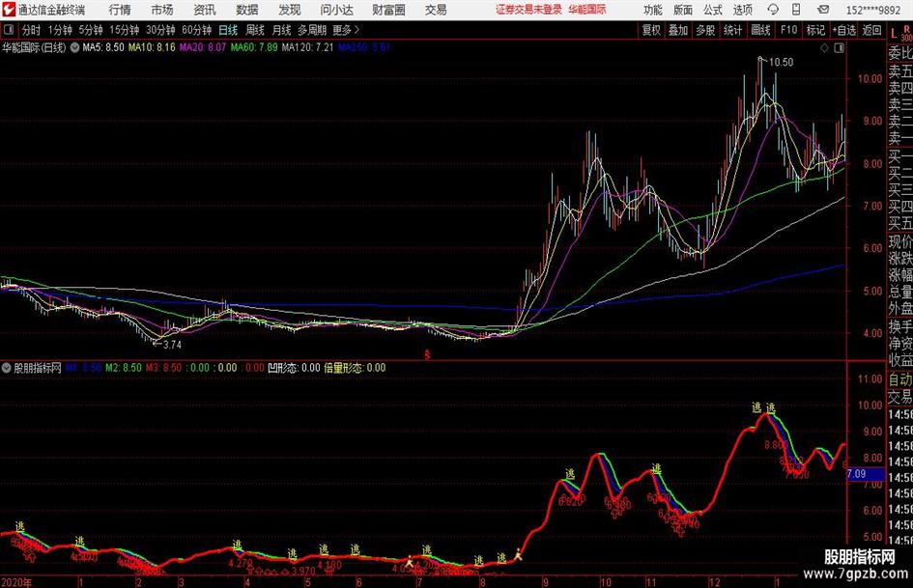Open the mail envelope icon
The height and width of the screenshot is (588, 913).
pyautogui.click(x=823, y=10)
